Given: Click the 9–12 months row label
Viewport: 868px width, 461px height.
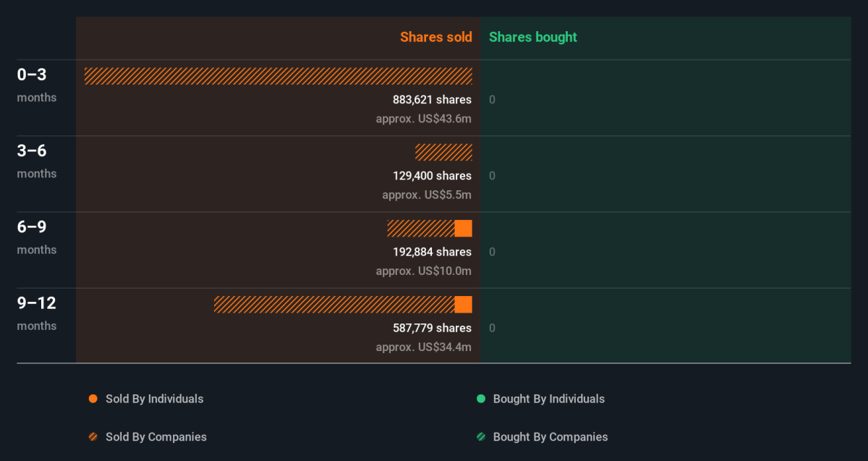Looking at the screenshot, I should point(37,313).
